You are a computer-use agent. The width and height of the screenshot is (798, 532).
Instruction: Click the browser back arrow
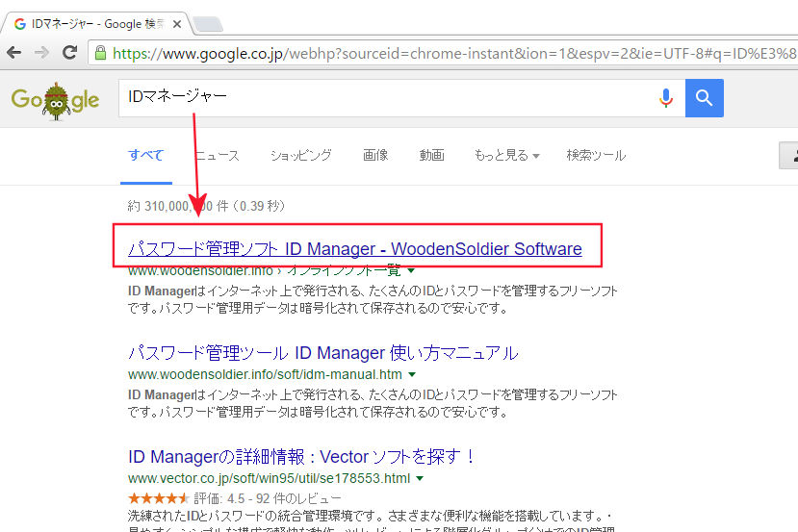14,52
